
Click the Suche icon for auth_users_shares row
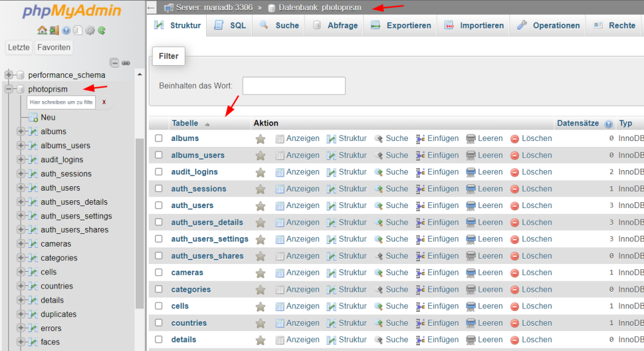tap(379, 256)
